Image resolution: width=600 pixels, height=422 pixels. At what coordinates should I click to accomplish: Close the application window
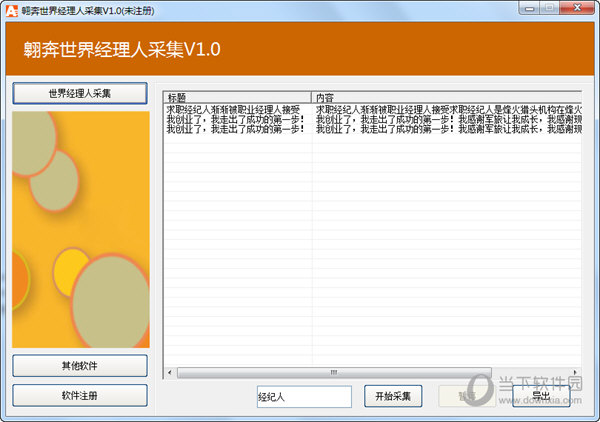(x=578, y=8)
